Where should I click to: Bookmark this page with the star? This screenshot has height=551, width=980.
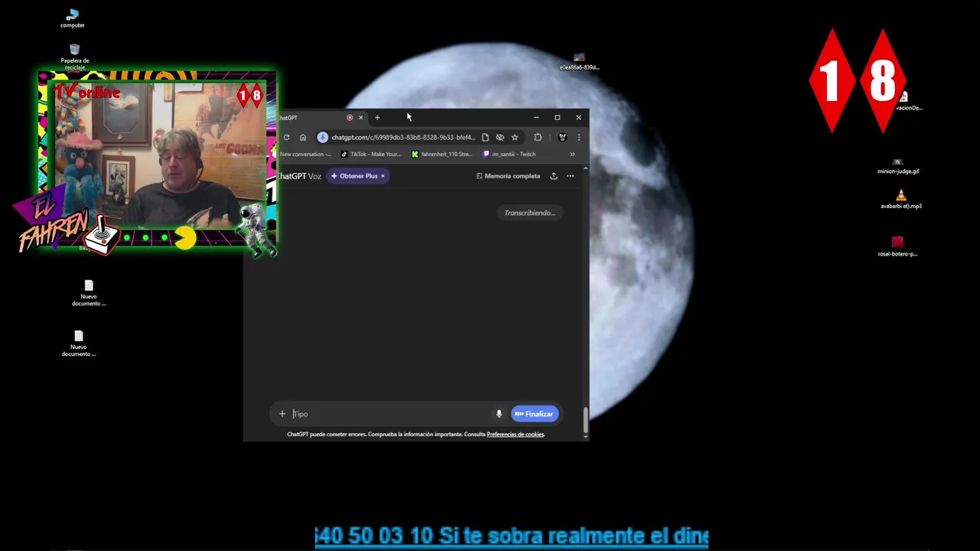[x=514, y=138]
